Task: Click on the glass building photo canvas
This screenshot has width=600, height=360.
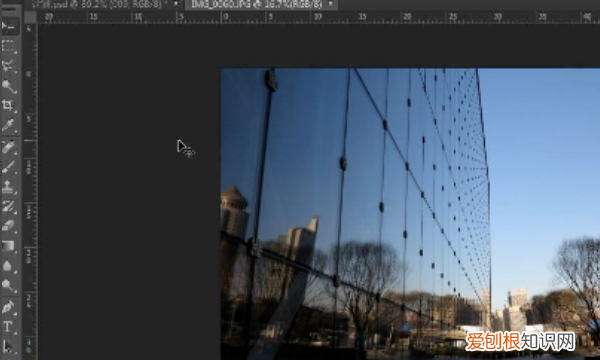Action: (410, 214)
